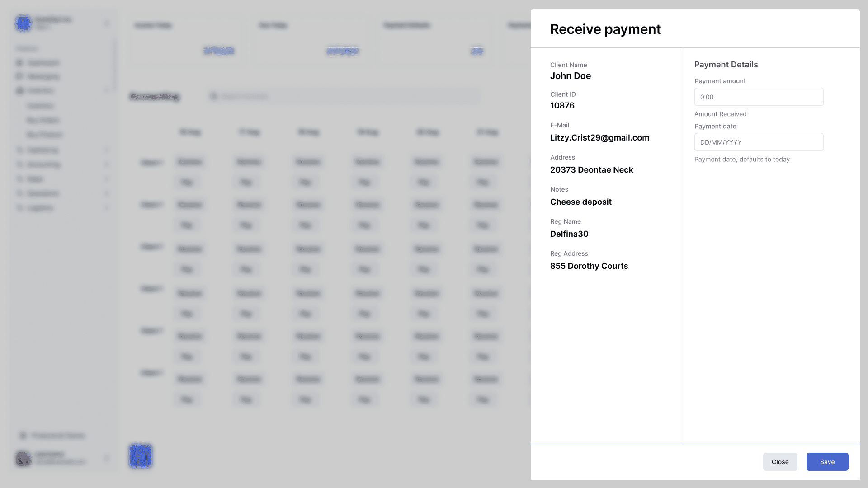Expand the Operations section chevron in sidebar
Screen dimensions: 868x488
pos(107,193)
